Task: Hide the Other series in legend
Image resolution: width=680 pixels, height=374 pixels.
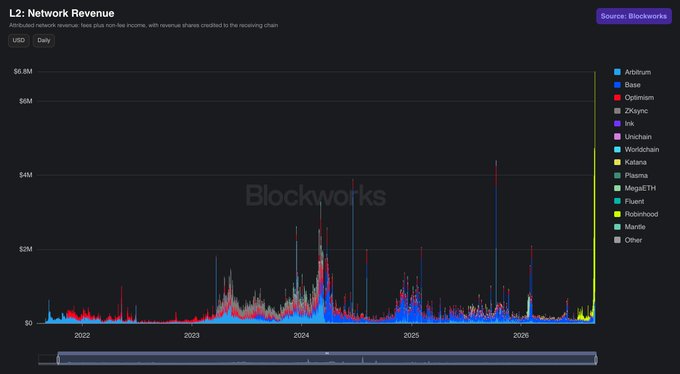Action: [x=628, y=240]
